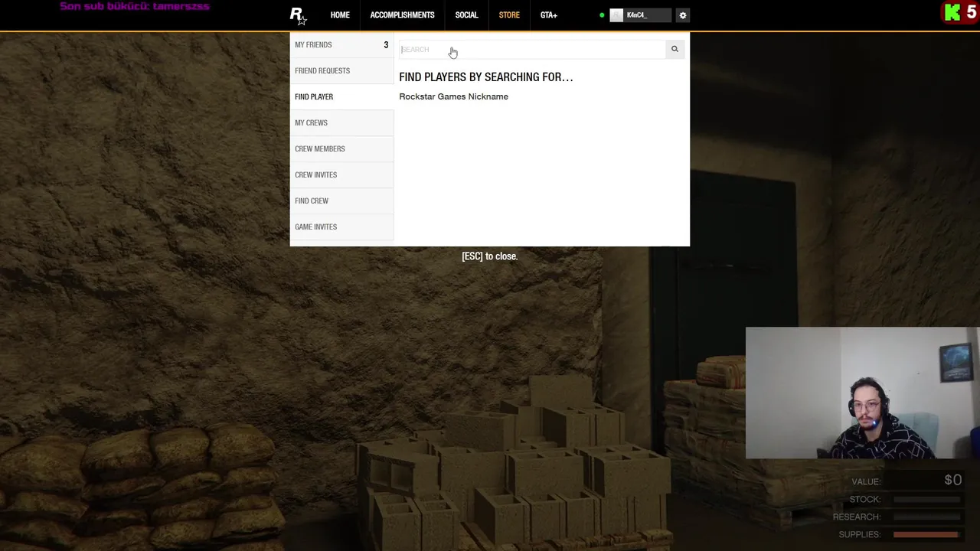Open the SOCIAL menu

466,15
